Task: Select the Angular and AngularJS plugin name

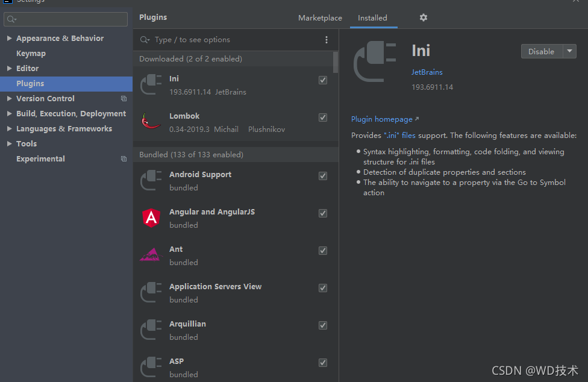Action: (212, 212)
